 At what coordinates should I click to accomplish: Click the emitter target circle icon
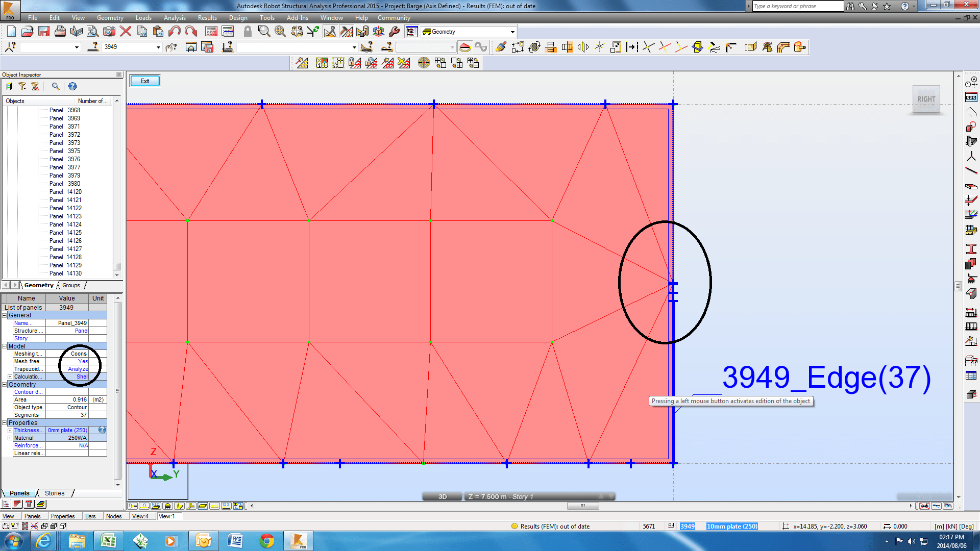(424, 63)
